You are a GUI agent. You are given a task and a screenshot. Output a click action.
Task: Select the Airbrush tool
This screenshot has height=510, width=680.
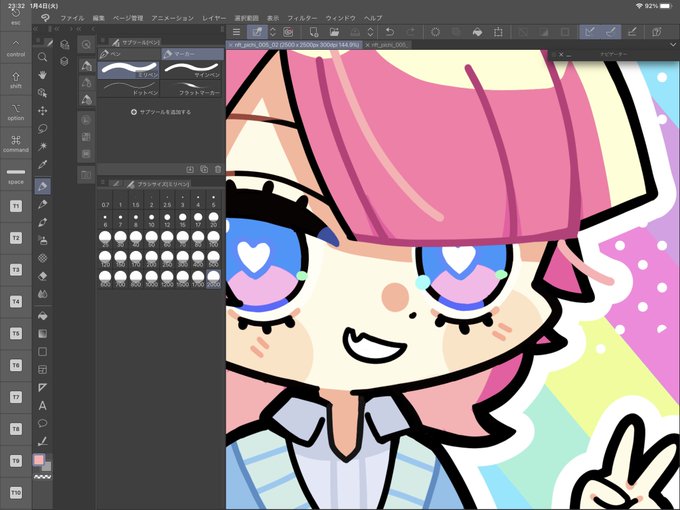[42, 240]
